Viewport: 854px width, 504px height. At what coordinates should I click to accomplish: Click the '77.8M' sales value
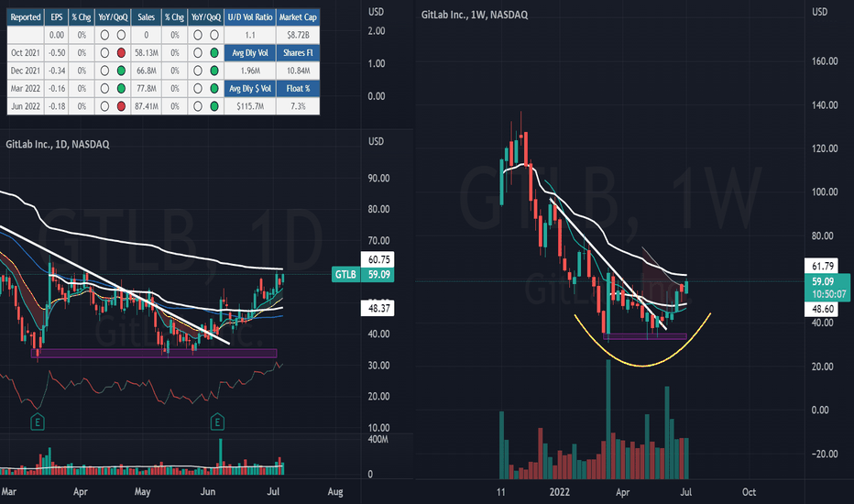147,88
